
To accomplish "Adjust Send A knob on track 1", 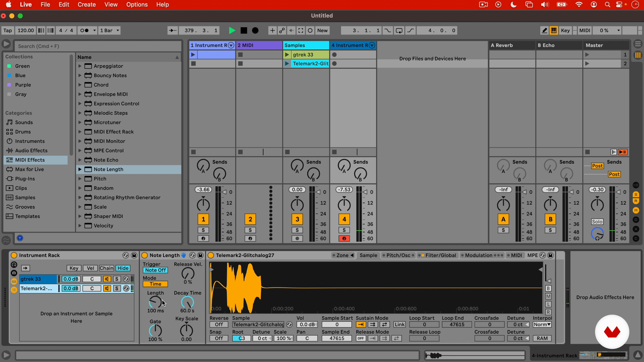I will (203, 166).
